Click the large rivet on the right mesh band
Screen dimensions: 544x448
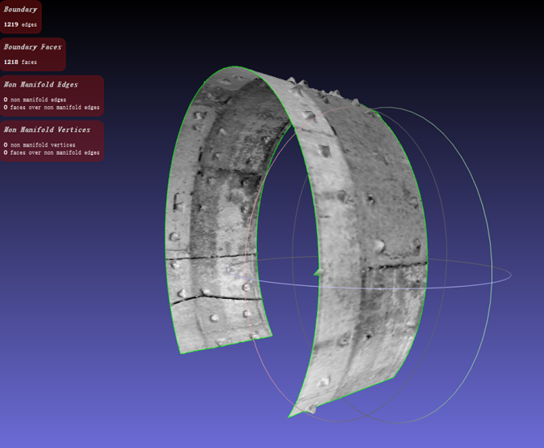[379, 246]
